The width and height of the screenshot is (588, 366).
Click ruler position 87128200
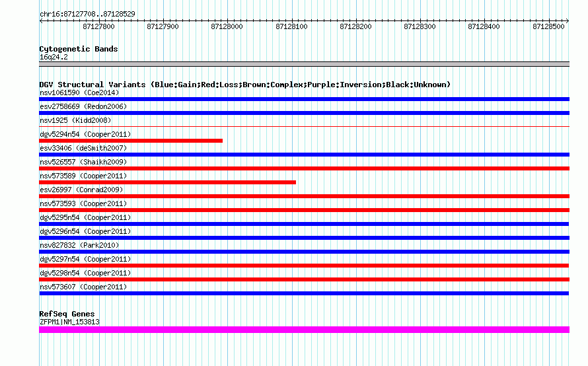pyautogui.click(x=355, y=26)
